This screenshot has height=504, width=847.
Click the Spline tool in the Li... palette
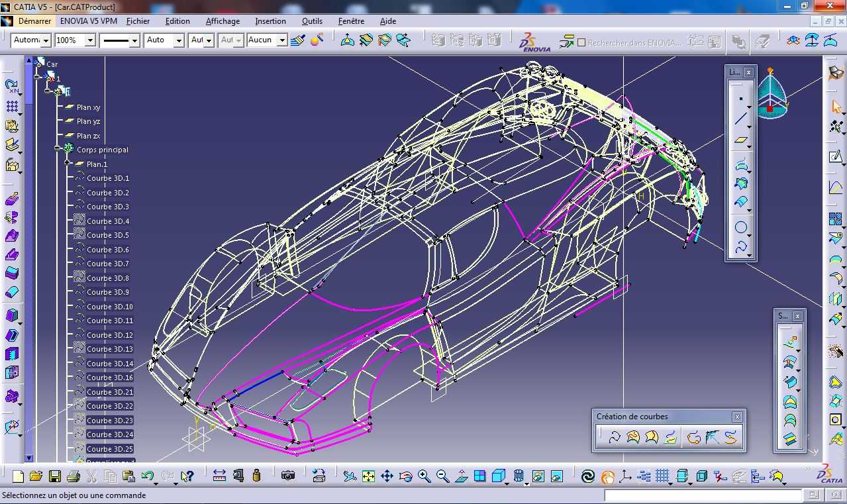click(740, 248)
